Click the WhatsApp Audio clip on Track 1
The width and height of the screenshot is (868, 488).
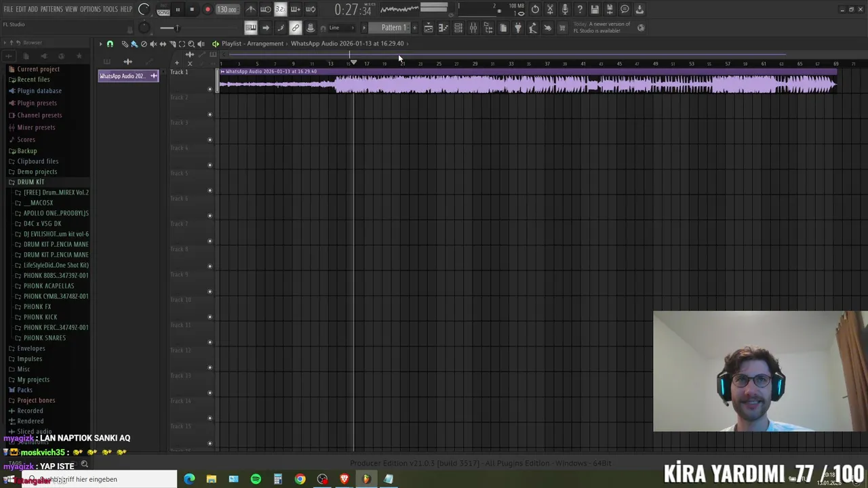click(x=528, y=81)
